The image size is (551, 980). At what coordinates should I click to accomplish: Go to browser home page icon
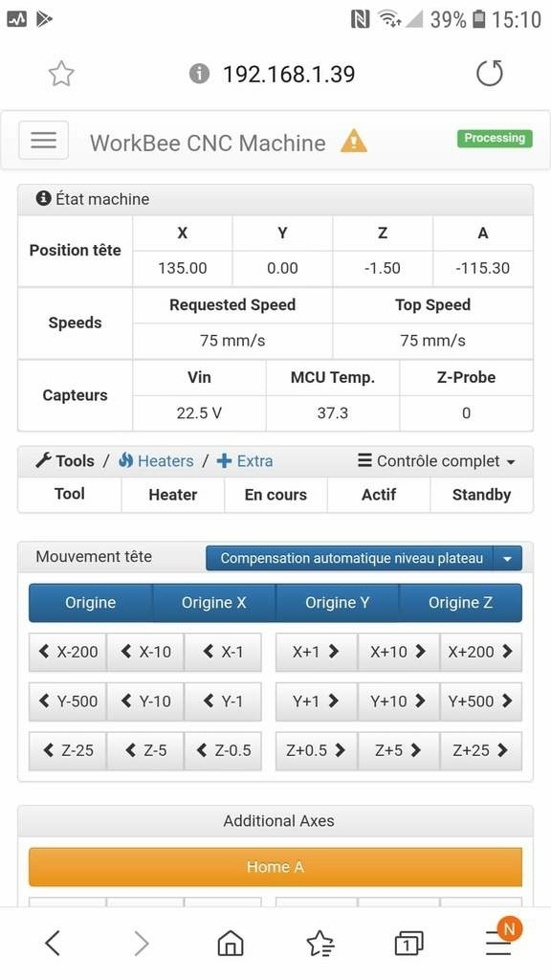pyautogui.click(x=230, y=942)
